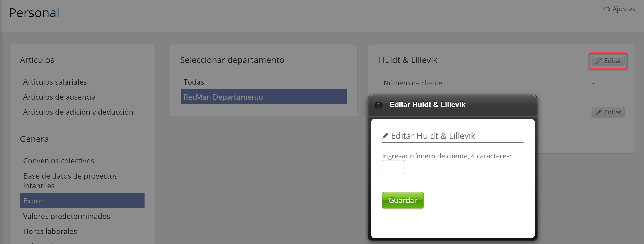
Task: Click the Número de cliente row
Action: click(x=413, y=83)
